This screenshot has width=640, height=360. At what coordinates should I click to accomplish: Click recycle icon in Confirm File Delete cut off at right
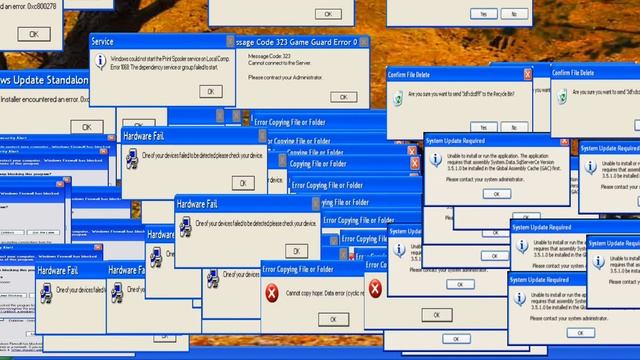point(562,97)
